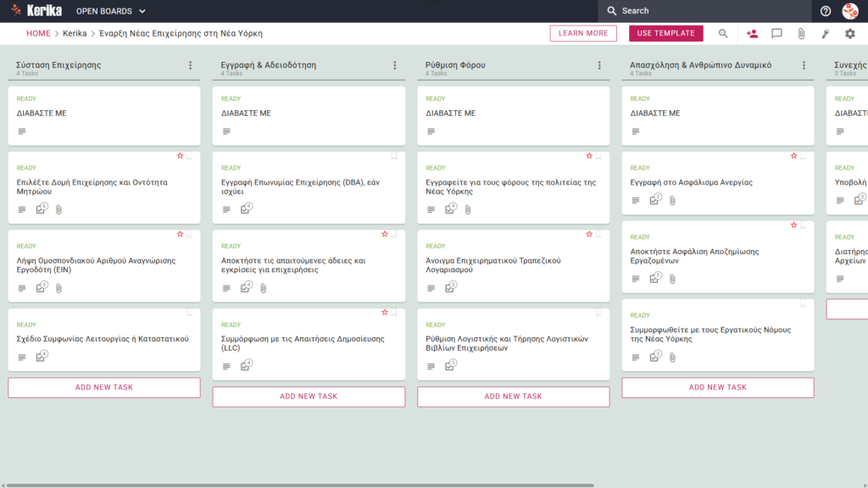Click the highlight tasks icon in toolbar
This screenshot has width=868, height=488.
826,34
